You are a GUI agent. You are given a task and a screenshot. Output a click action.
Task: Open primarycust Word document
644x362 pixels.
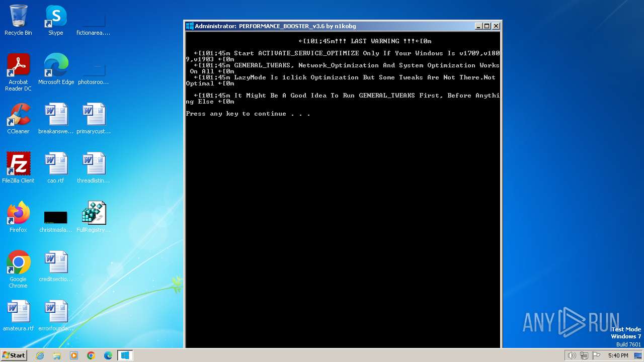pyautogui.click(x=94, y=119)
